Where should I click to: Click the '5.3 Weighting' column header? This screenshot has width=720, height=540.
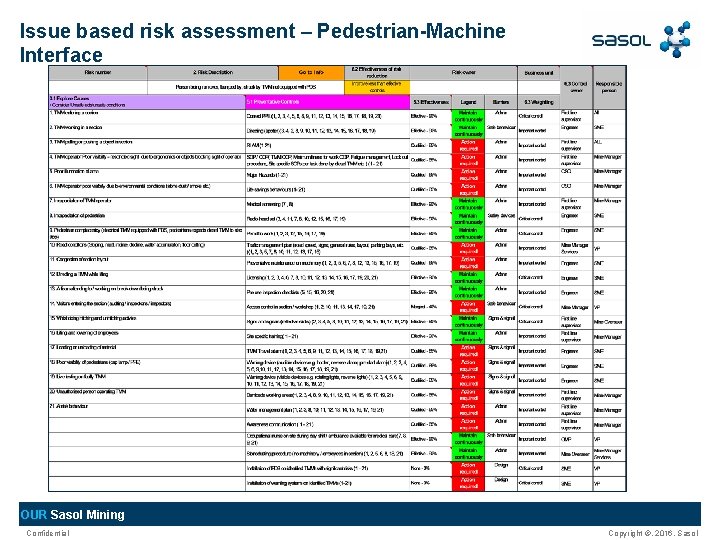(539, 102)
